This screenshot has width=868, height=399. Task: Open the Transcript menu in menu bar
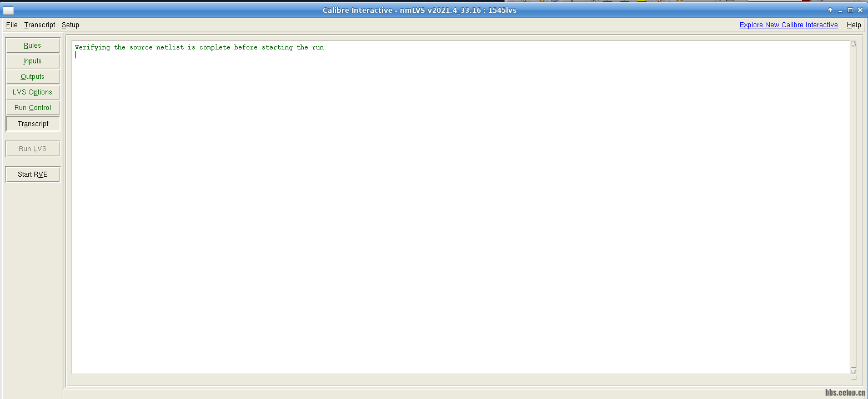click(39, 25)
